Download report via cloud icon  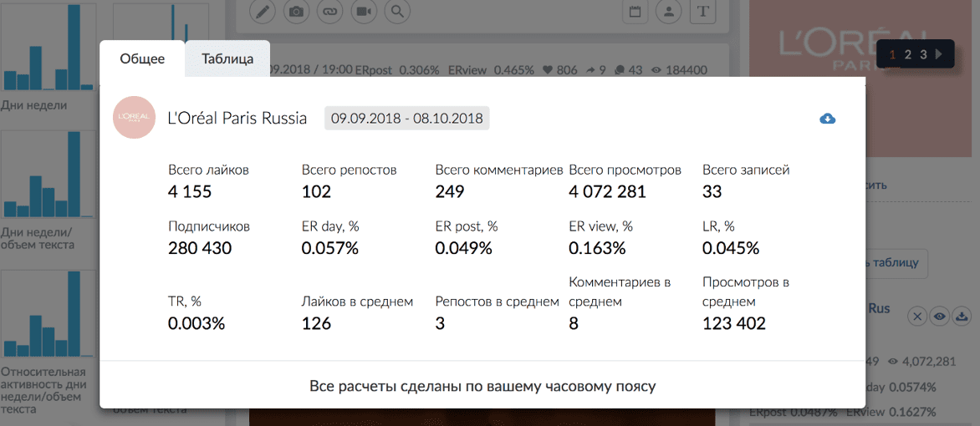point(828,119)
